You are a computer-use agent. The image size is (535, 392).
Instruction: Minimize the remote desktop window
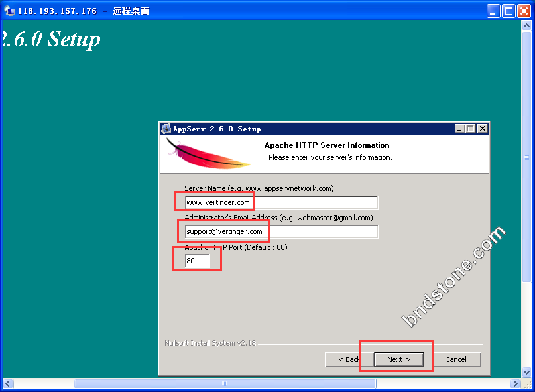coord(493,11)
